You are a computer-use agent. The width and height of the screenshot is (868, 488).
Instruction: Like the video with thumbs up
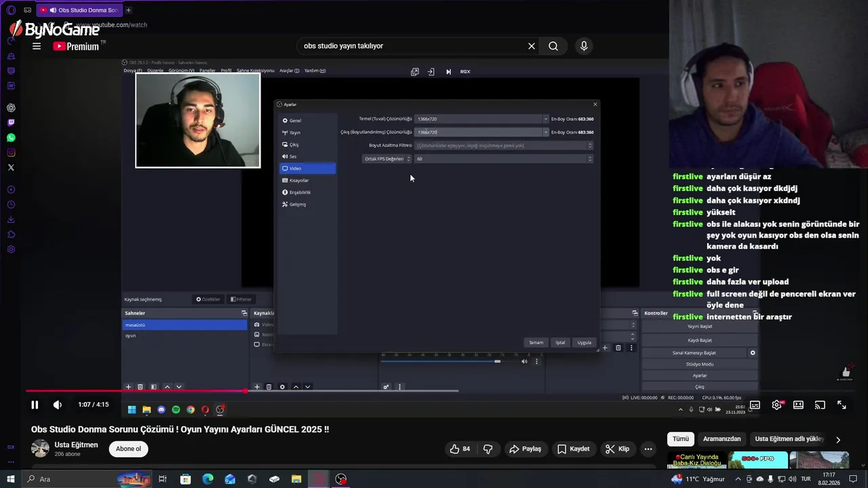click(460, 449)
